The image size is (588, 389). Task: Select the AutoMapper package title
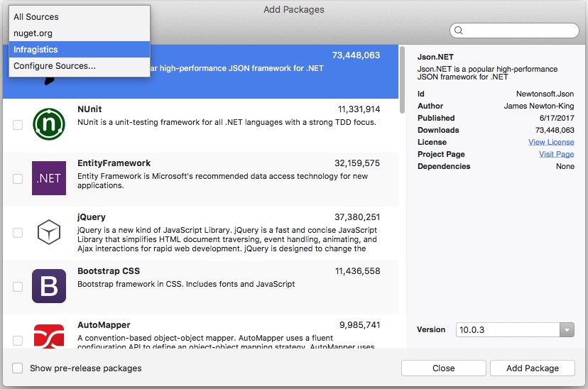click(x=104, y=325)
